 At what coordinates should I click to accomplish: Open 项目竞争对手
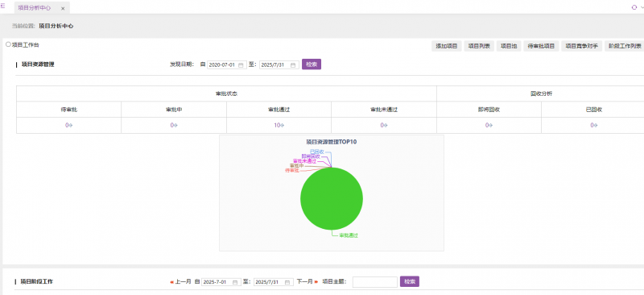tap(581, 46)
